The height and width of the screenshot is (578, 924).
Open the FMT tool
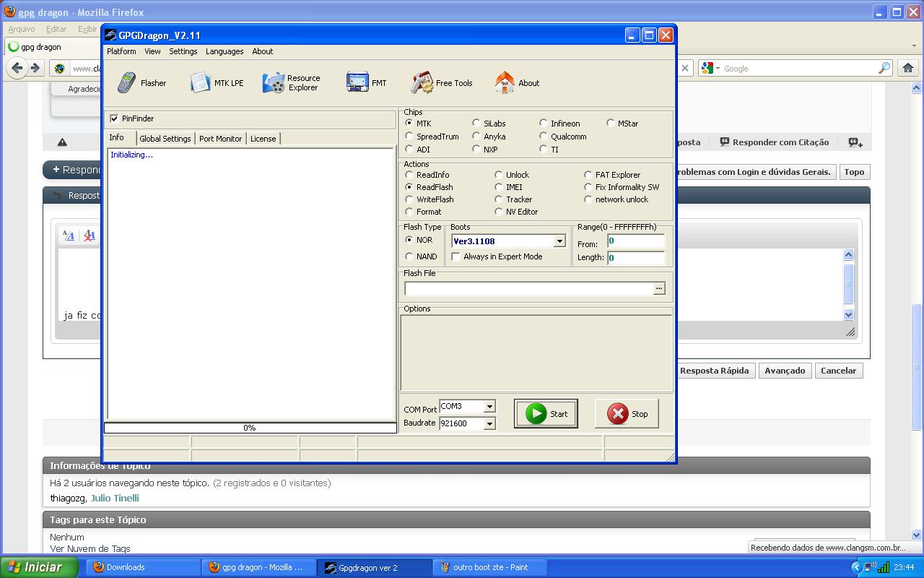pos(366,83)
